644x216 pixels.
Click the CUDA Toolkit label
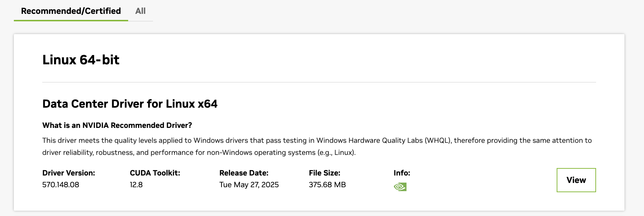[155, 173]
